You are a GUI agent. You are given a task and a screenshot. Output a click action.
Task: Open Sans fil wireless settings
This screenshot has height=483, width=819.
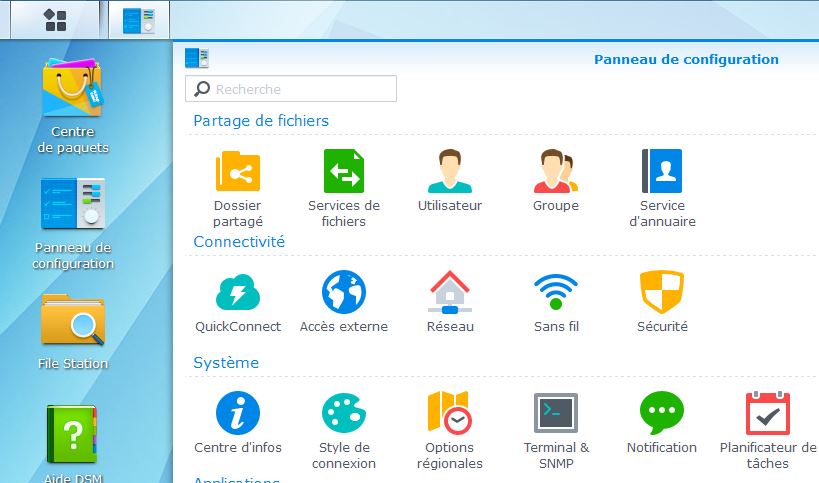pos(556,302)
